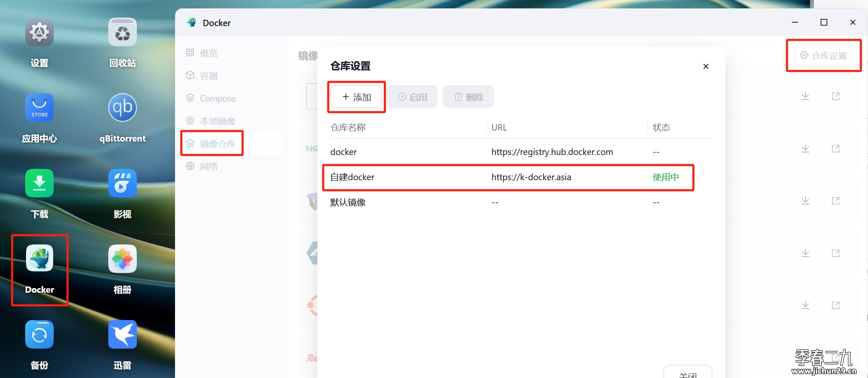Open the 设置 desktop icon
Image resolution: width=868 pixels, height=378 pixels.
[39, 32]
